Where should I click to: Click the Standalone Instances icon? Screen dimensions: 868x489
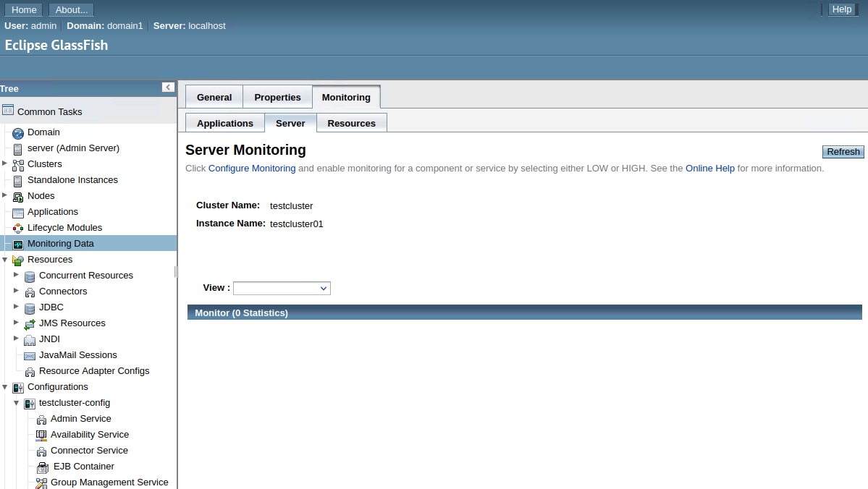tap(17, 181)
